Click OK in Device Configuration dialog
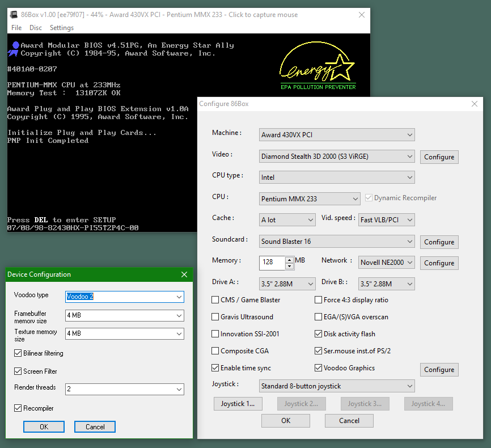Viewport: 491px width, 448px height. click(x=44, y=426)
